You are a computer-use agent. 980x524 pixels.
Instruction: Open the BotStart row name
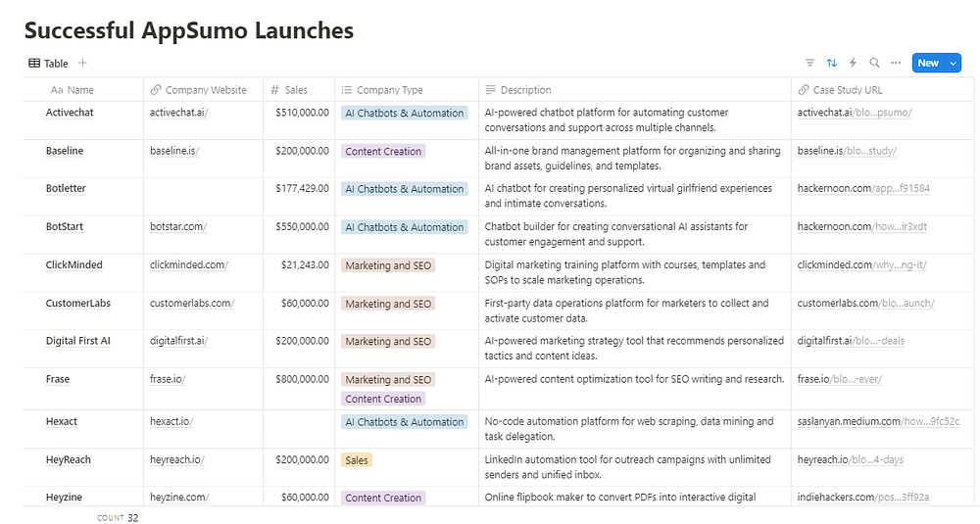[x=65, y=226]
